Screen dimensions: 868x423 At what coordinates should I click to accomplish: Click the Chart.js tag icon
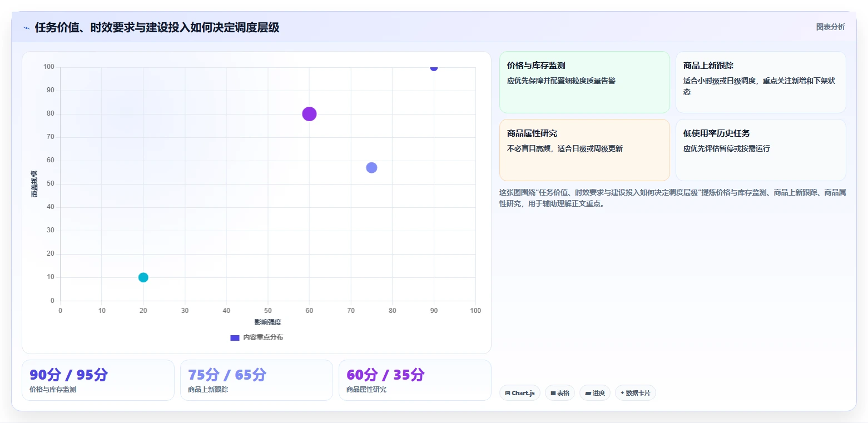coord(508,393)
